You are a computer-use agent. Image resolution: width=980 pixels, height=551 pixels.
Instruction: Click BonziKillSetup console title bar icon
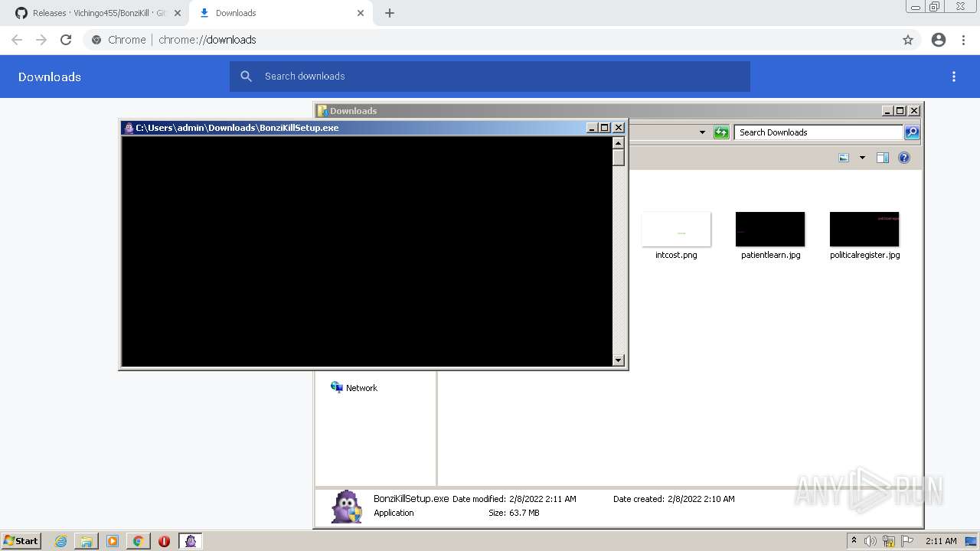pos(129,128)
